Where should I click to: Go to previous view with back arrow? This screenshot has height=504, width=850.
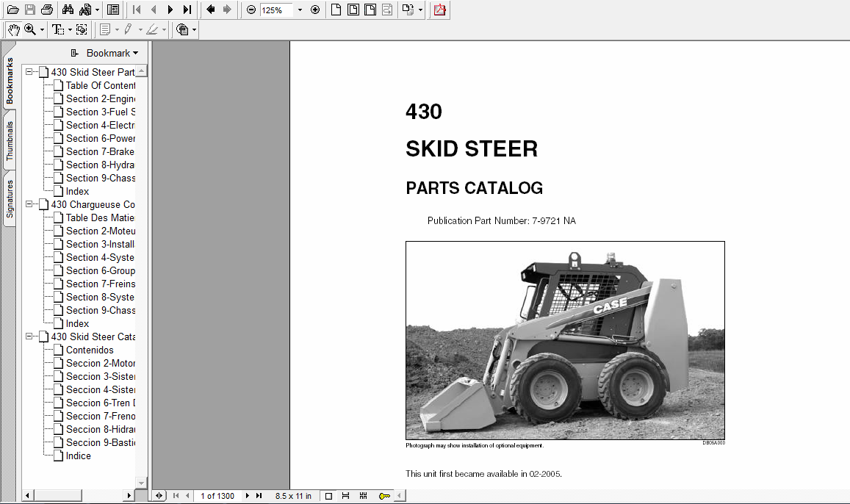point(211,10)
